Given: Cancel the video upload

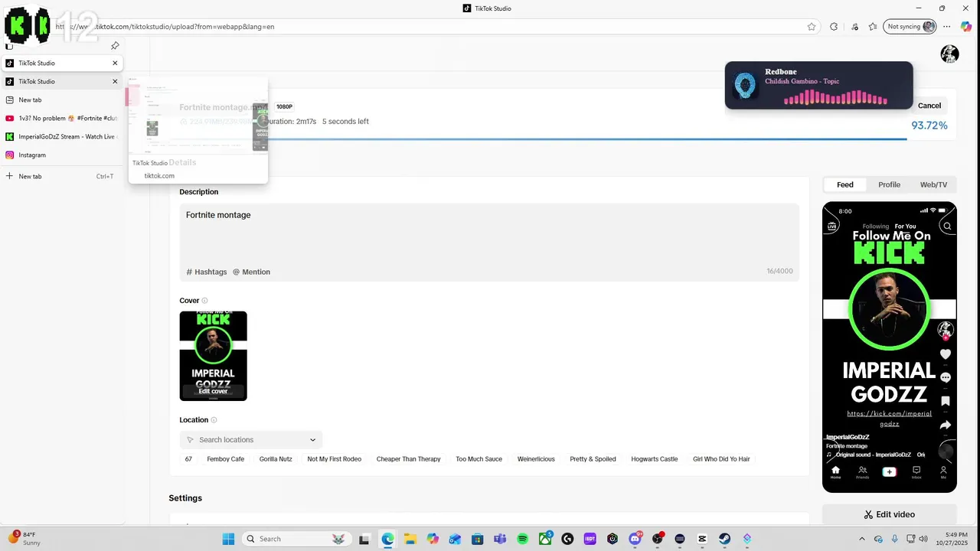Looking at the screenshot, I should (x=929, y=106).
